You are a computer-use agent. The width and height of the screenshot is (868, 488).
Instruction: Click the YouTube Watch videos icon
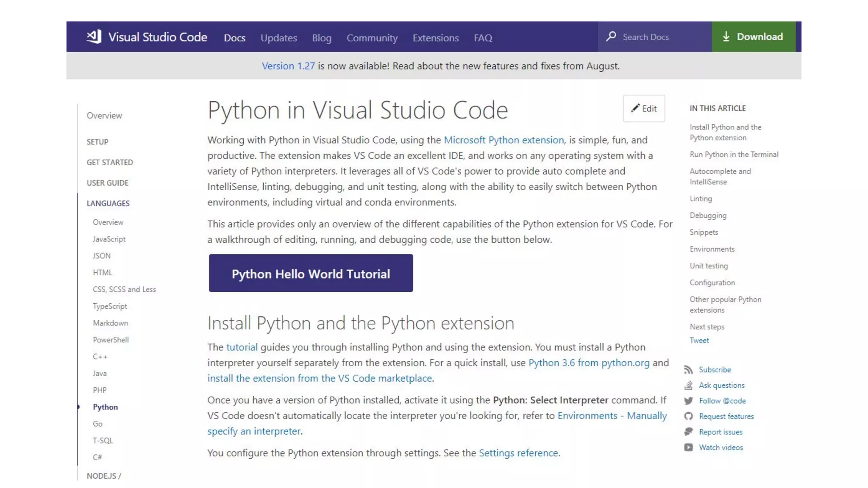(x=688, y=447)
